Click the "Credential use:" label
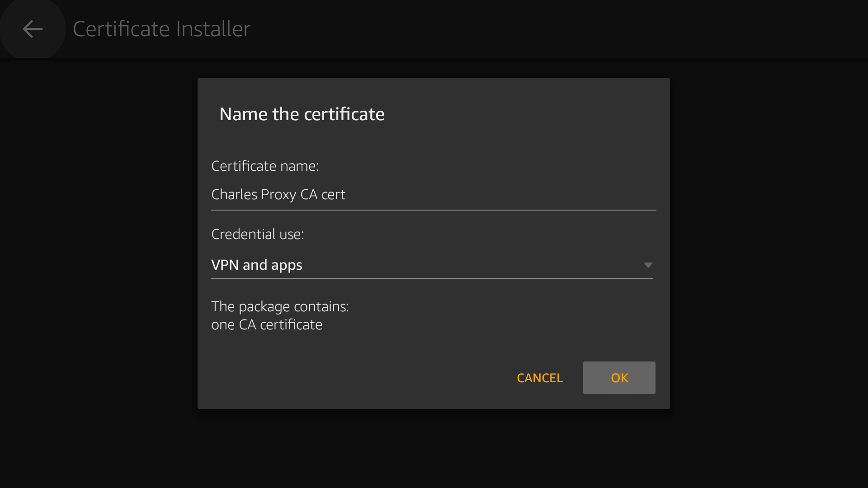Viewport: 868px width, 488px height. coord(257,234)
